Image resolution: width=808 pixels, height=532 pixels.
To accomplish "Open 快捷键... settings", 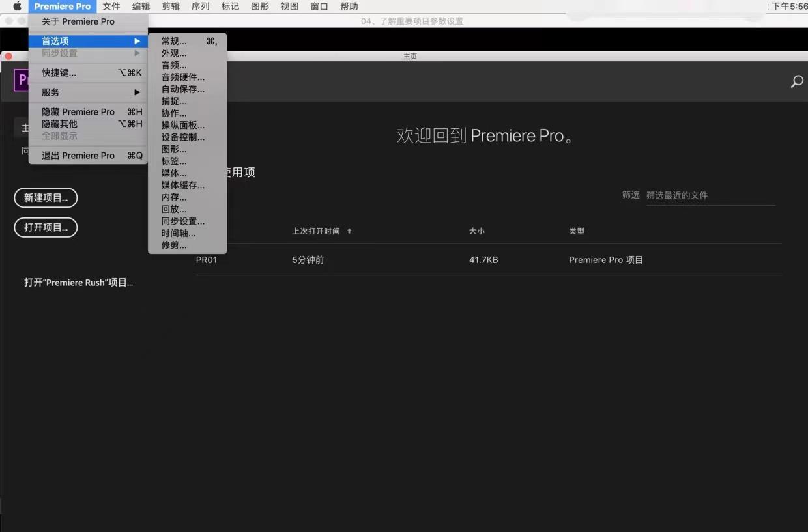I will point(88,73).
